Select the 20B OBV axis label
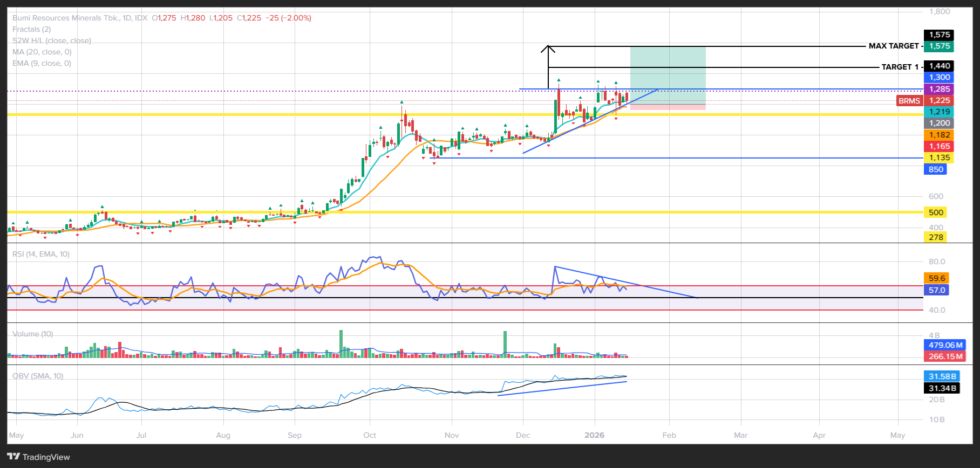 (x=936, y=400)
